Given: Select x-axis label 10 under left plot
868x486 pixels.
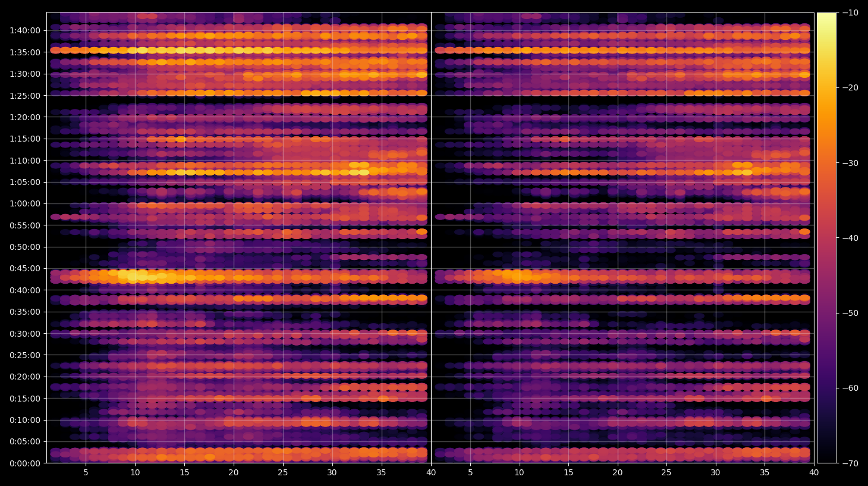Looking at the screenshot, I should click(135, 473).
